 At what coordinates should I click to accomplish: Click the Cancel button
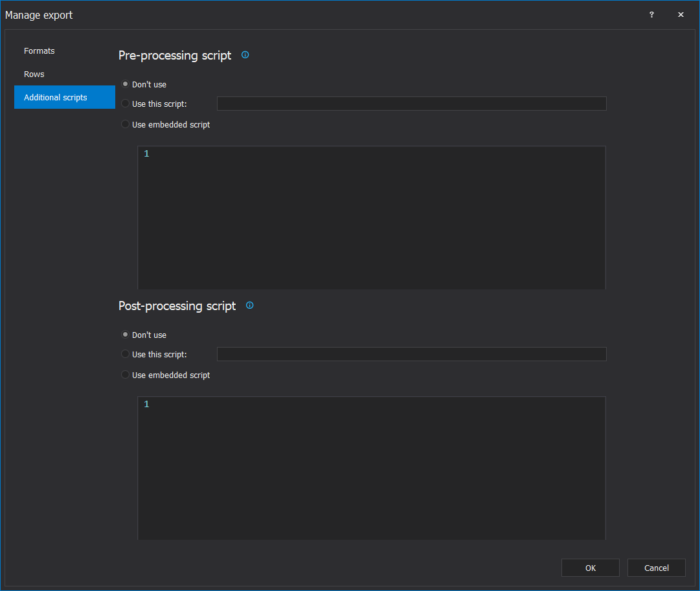point(656,568)
